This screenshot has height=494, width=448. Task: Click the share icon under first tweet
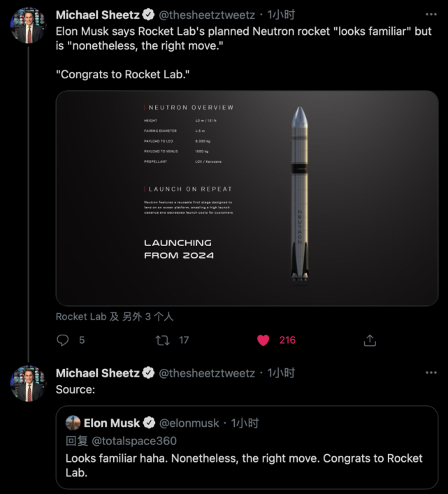click(x=370, y=340)
